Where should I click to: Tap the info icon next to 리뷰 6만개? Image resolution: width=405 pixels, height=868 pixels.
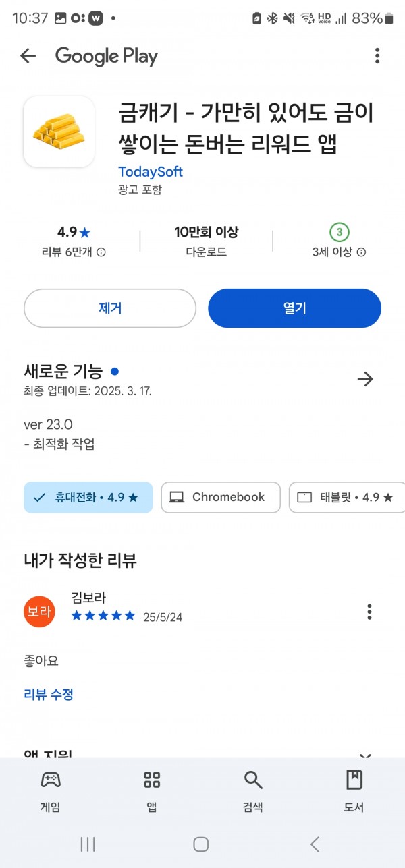click(101, 252)
